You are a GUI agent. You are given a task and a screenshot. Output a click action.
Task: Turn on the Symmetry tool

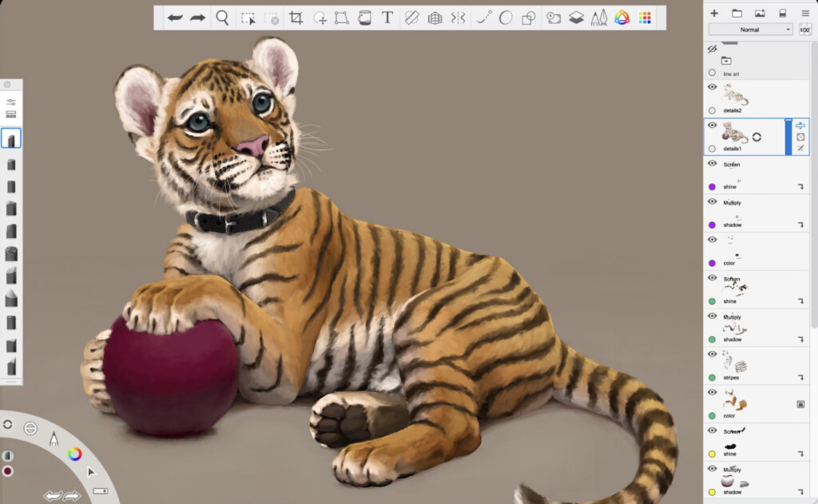click(x=458, y=18)
